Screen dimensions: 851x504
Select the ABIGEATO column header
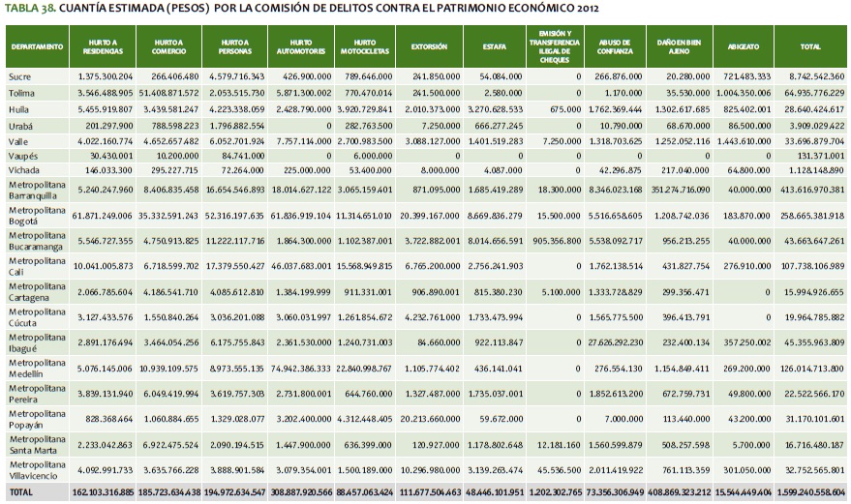[x=747, y=46]
